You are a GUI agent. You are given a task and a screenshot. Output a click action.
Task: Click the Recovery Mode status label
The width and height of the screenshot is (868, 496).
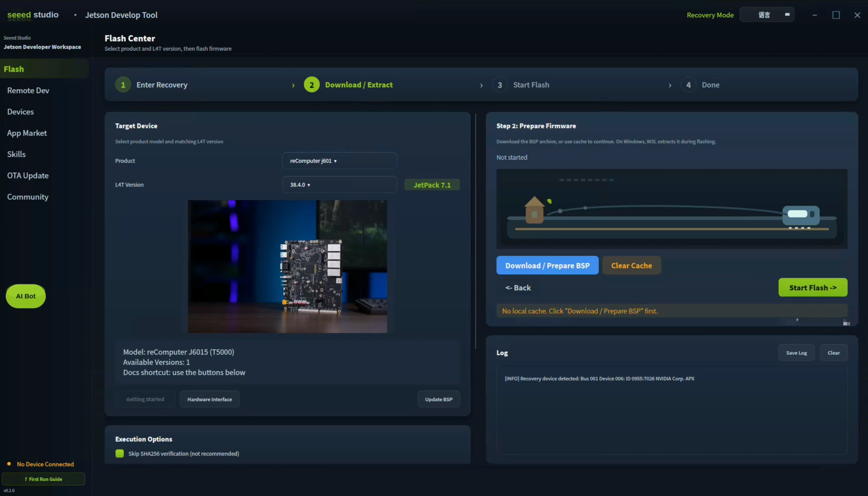710,15
